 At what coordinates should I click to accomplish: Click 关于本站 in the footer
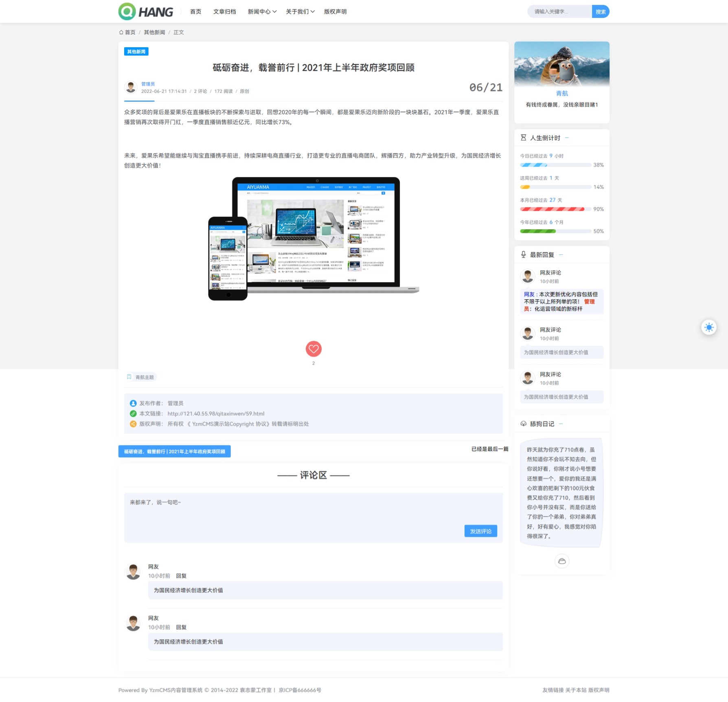576,690
